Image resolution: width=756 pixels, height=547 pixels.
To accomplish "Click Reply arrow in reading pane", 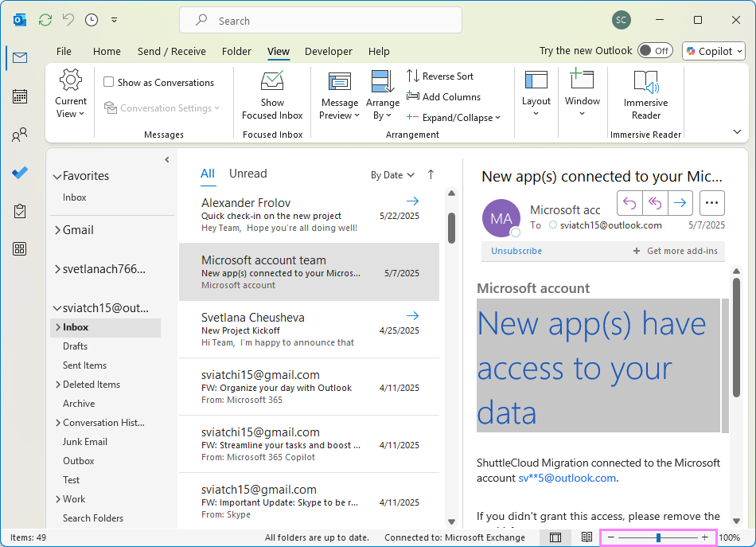I will tap(629, 203).
